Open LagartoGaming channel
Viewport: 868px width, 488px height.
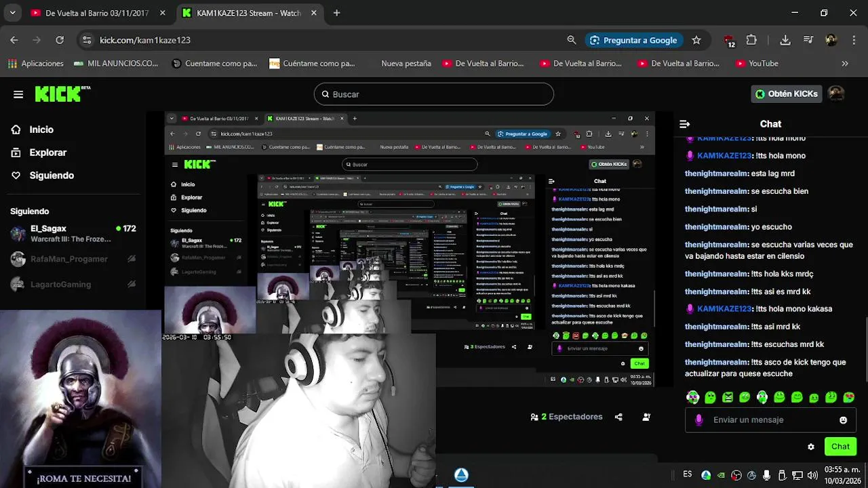click(73, 284)
